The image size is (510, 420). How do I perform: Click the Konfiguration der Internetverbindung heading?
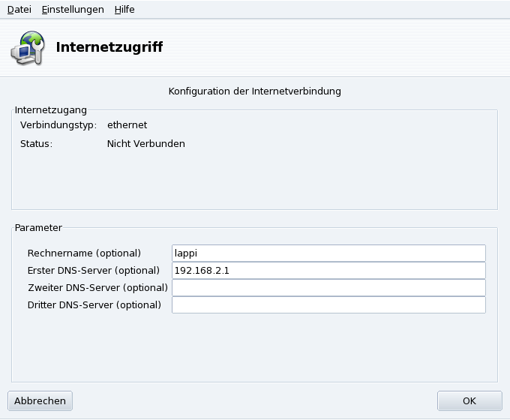pyautogui.click(x=254, y=91)
